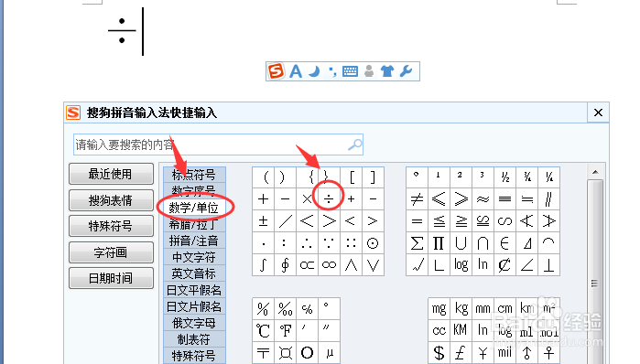Click the Sogou S logo on toolbar
Image resolution: width=640 pixels, height=364 pixels.
(x=276, y=71)
